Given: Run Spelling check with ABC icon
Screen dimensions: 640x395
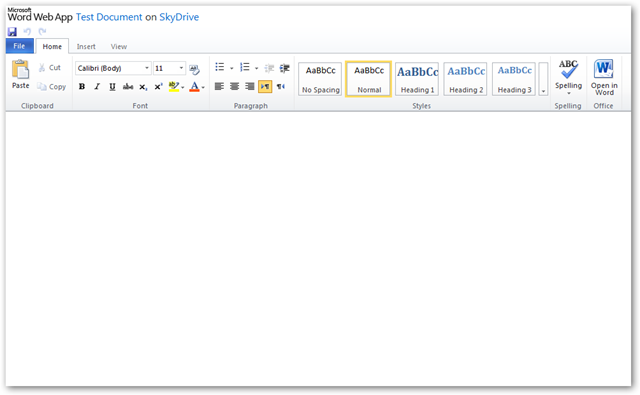Looking at the screenshot, I should pyautogui.click(x=568, y=69).
